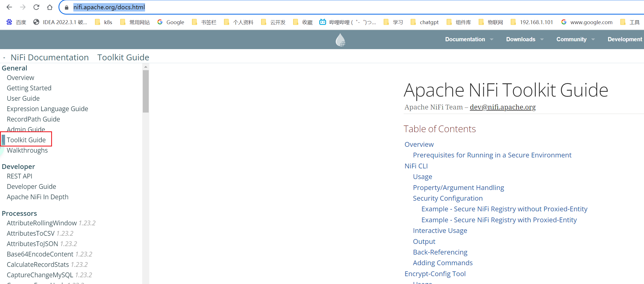Viewport: 644px width, 284px height.
Task: Open the 百度 bookmark
Action: (16, 22)
